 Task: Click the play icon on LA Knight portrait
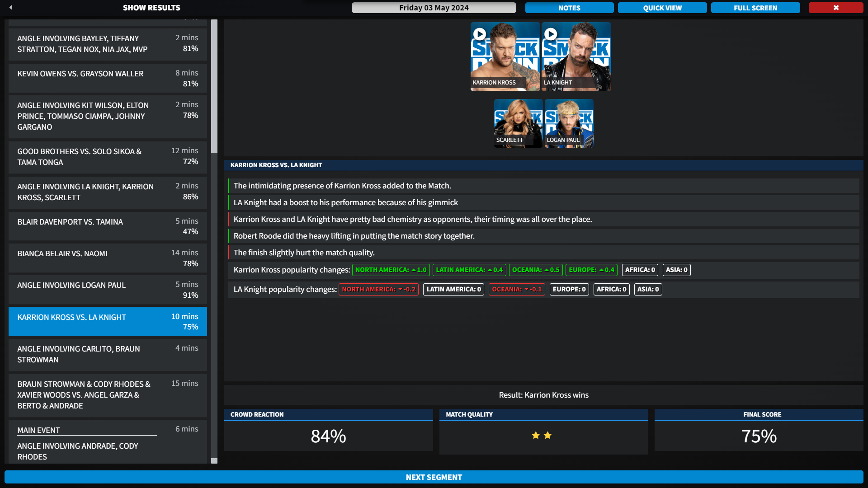[x=551, y=34]
